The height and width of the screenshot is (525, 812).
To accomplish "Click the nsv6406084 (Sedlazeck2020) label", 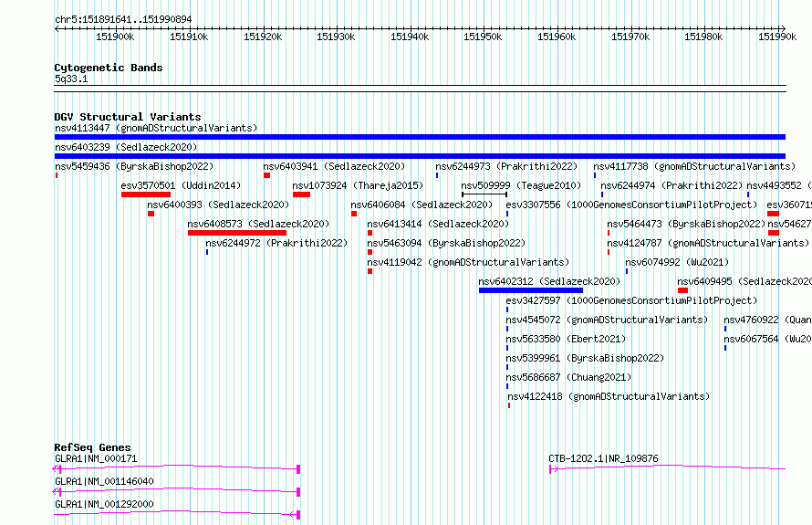I will pos(422,205).
